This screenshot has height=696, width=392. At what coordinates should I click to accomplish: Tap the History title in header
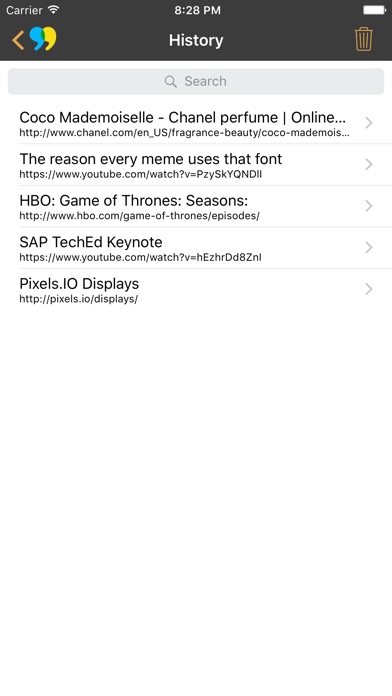(196, 40)
